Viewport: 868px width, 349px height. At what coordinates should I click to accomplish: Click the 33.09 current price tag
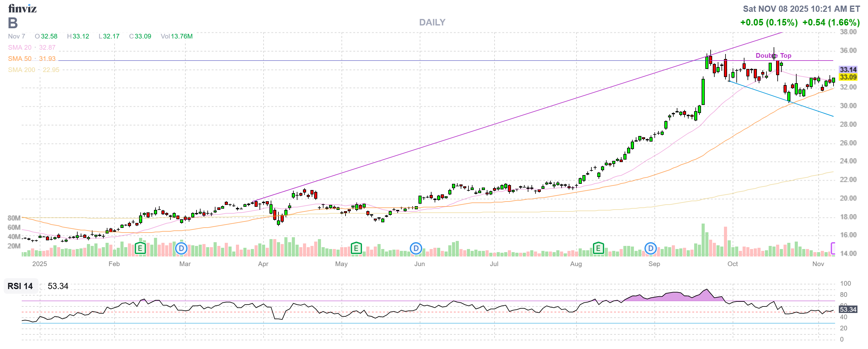coord(848,77)
